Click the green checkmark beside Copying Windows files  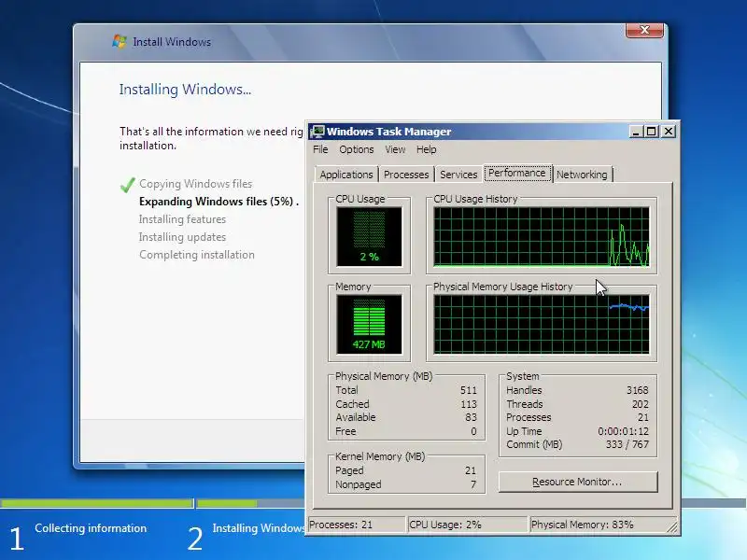tap(128, 185)
